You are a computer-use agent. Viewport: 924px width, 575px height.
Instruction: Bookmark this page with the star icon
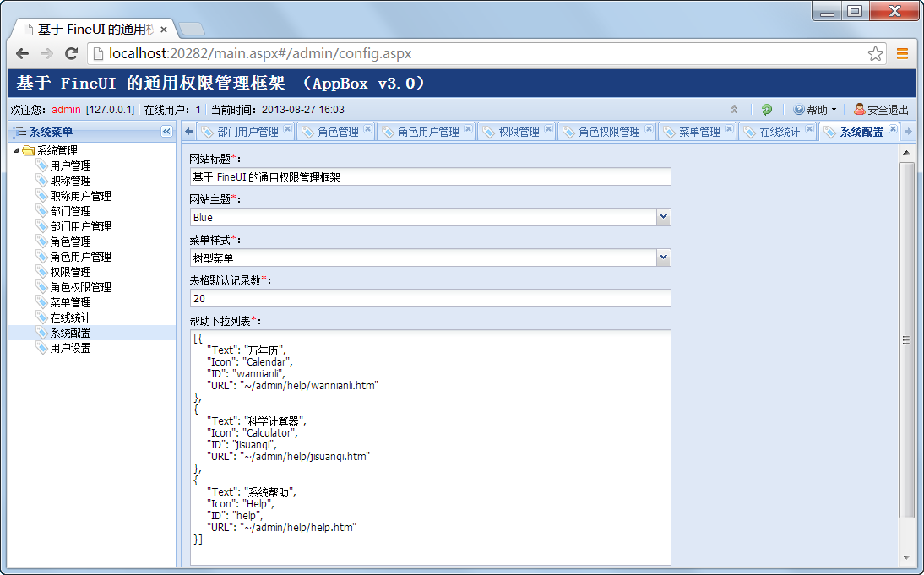tap(875, 53)
